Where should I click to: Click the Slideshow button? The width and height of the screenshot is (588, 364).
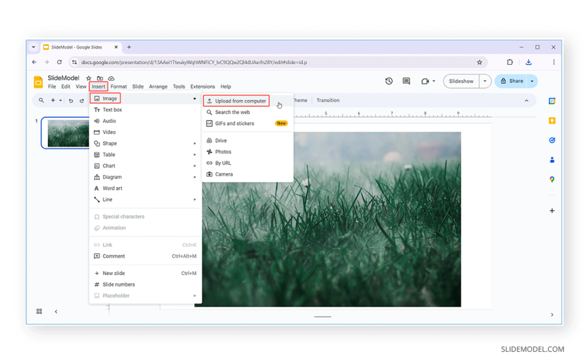click(461, 81)
